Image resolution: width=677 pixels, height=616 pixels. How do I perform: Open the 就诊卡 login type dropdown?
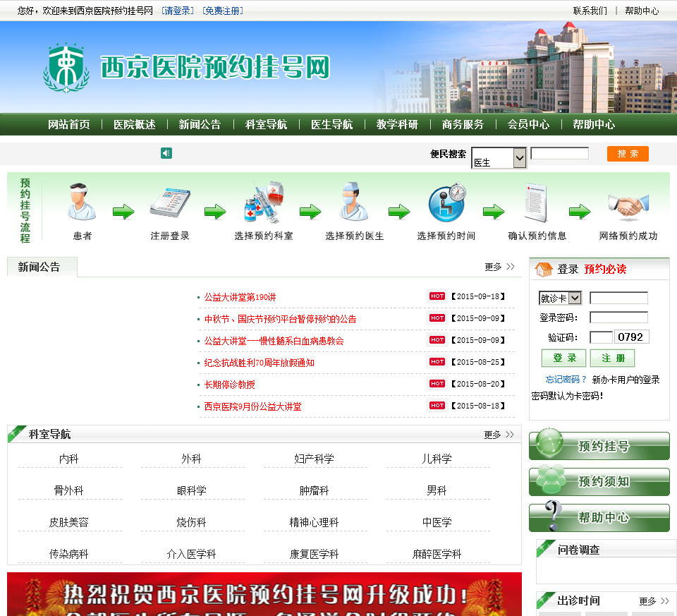[560, 298]
